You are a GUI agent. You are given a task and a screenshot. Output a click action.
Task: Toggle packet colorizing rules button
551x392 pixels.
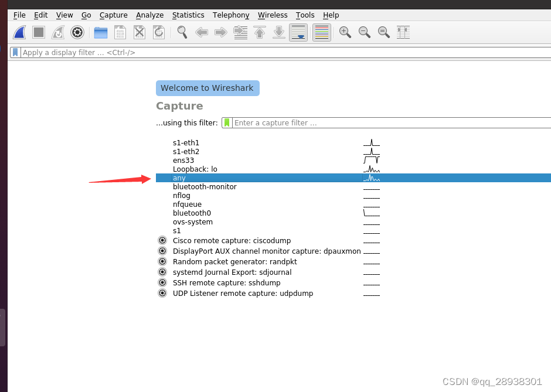[322, 32]
